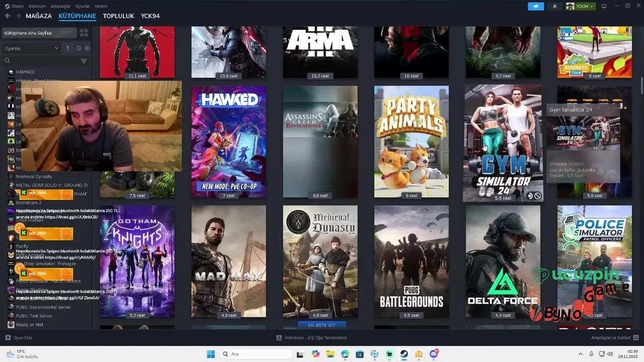
Task: Open the Arkadaşlar menu
Action: [61, 6]
